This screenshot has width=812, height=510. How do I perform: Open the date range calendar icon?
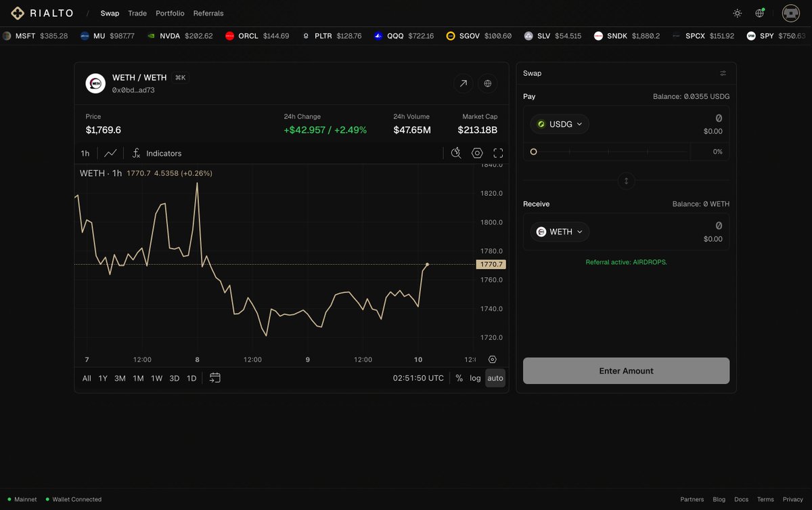point(215,378)
